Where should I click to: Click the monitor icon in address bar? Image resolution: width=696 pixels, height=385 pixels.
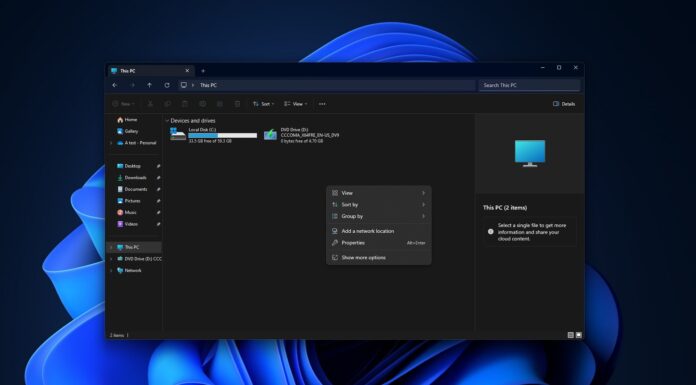tap(184, 85)
